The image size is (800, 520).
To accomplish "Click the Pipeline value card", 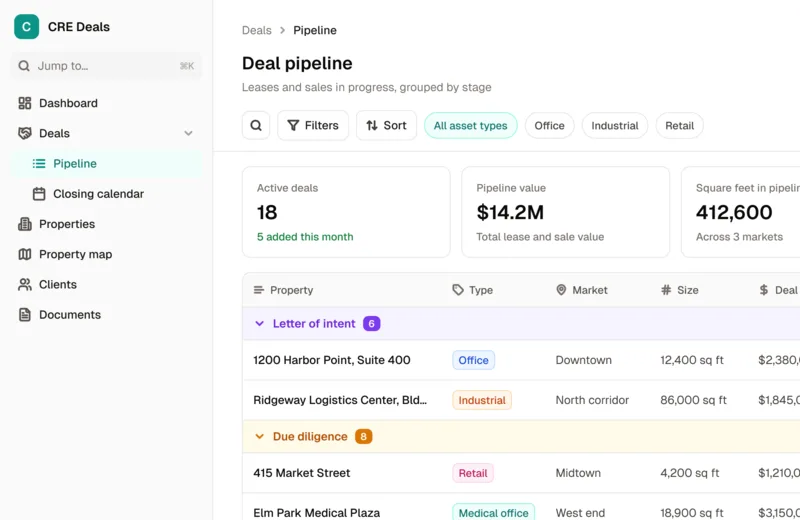I will pyautogui.click(x=565, y=212).
